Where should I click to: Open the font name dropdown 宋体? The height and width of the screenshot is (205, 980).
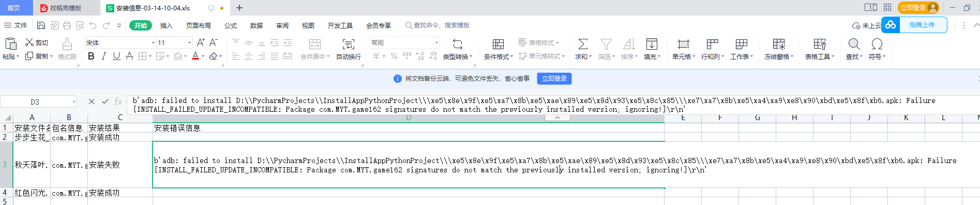click(x=153, y=43)
